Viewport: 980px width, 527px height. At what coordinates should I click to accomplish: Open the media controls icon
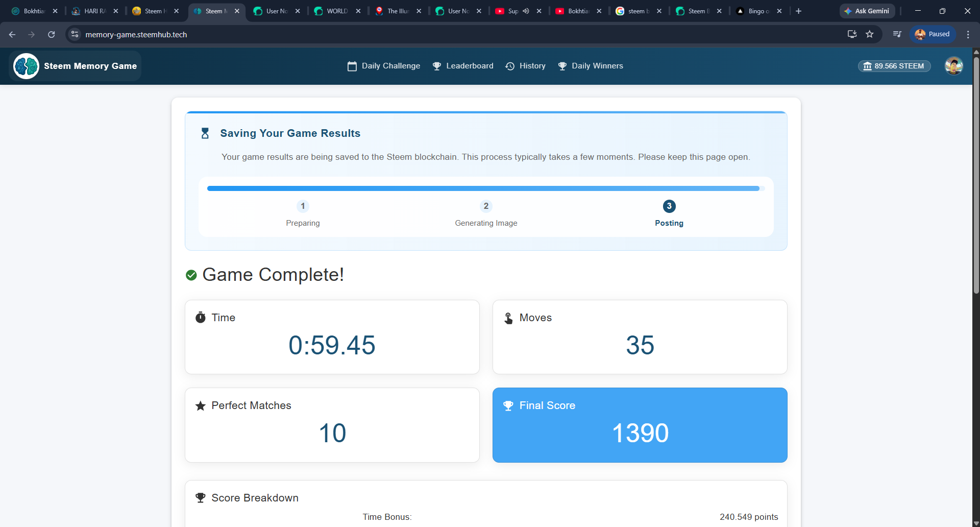pyautogui.click(x=897, y=34)
